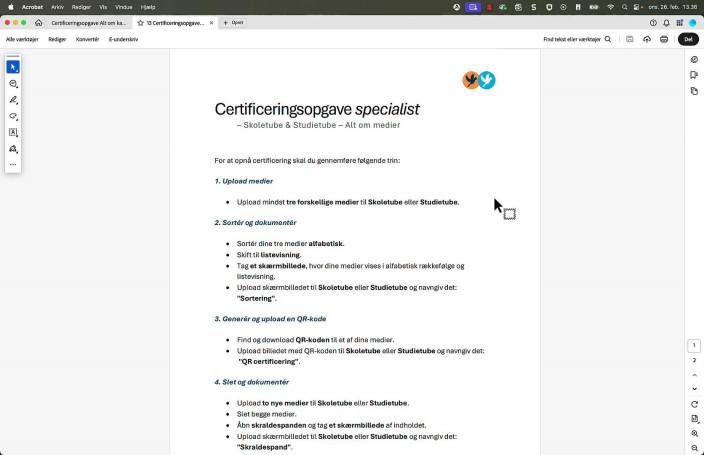Switch to the Certificeringsopgave Alt om ka... tab
This screenshot has height=455, width=704.
pyautogui.click(x=88, y=23)
